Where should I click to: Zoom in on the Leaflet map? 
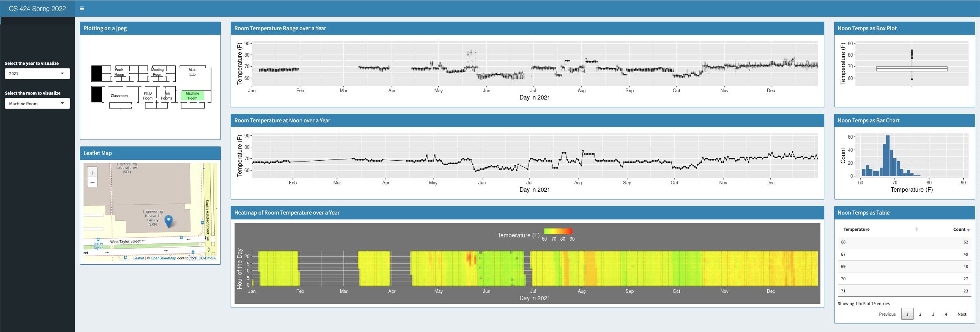point(92,173)
